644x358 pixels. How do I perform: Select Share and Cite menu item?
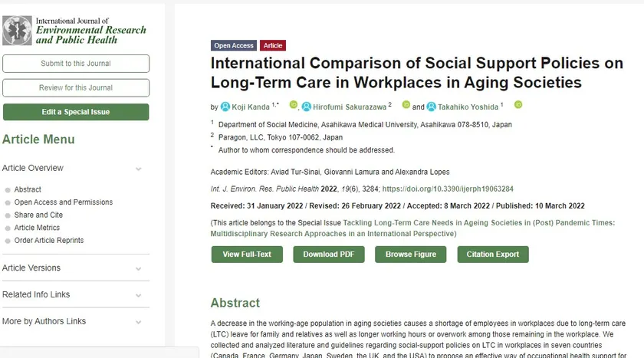38,215
